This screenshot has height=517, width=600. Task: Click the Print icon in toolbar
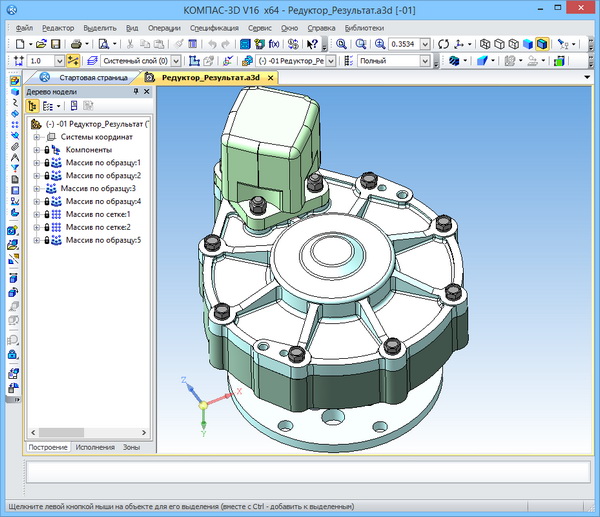point(77,45)
